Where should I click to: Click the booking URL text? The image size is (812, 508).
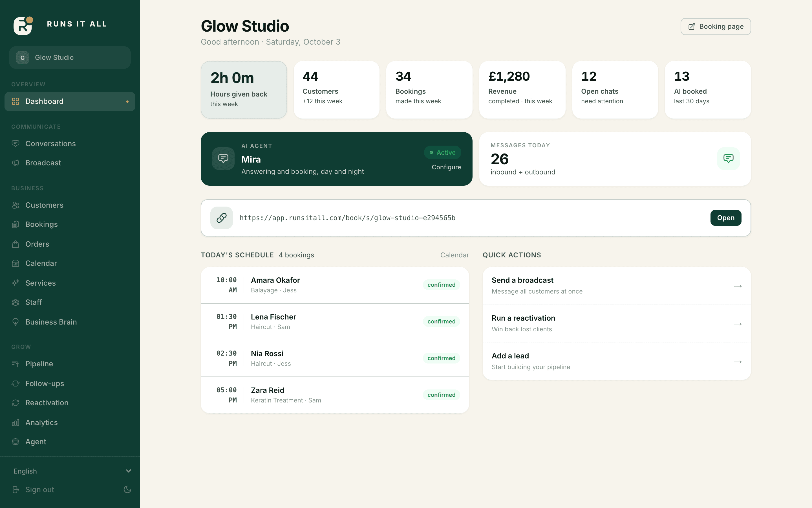point(348,218)
